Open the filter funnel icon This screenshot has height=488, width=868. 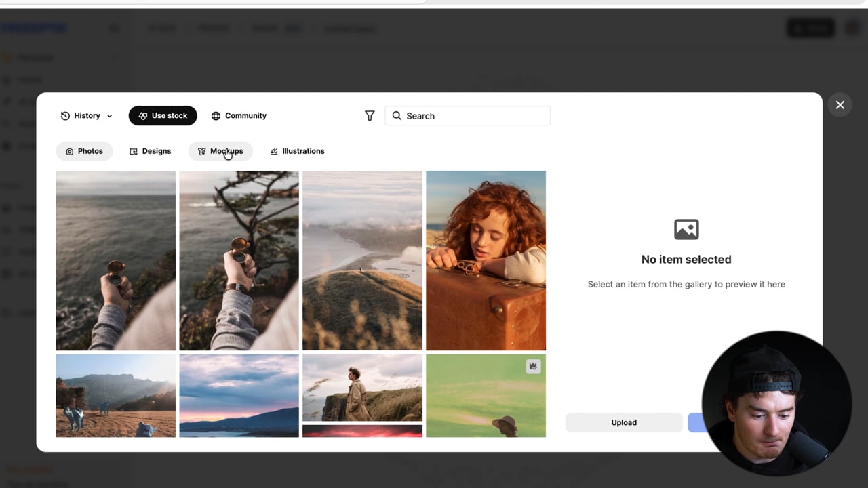pyautogui.click(x=370, y=116)
